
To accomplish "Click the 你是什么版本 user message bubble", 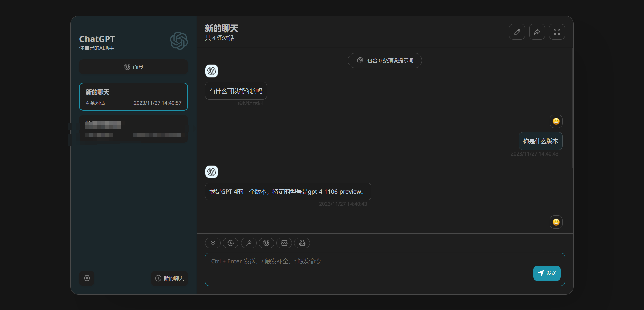I will [540, 141].
